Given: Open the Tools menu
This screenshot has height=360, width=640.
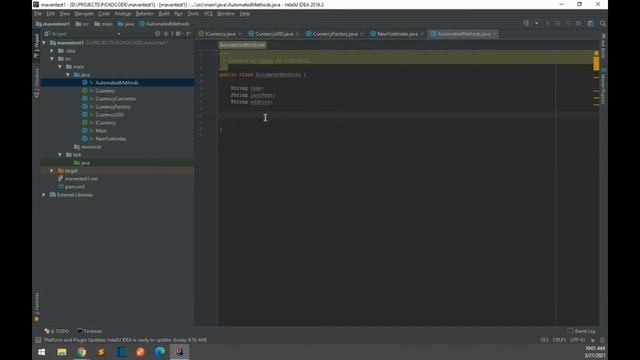Looking at the screenshot, I should click(x=193, y=14).
